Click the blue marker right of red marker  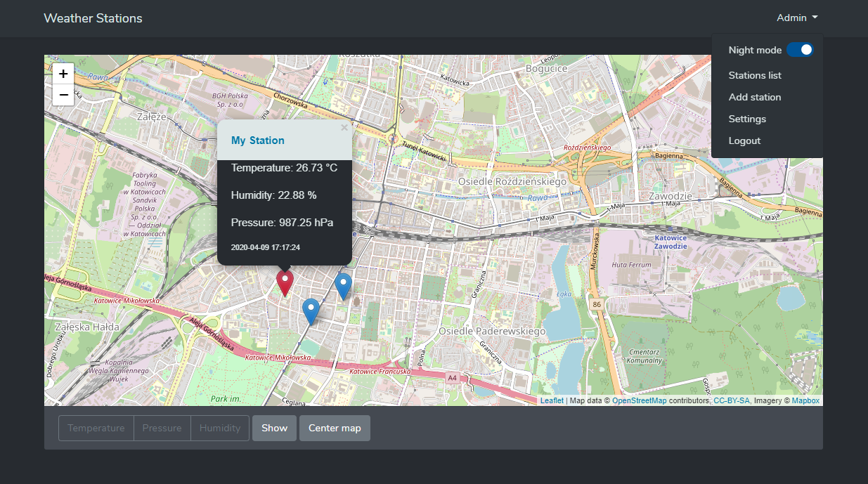point(343,287)
